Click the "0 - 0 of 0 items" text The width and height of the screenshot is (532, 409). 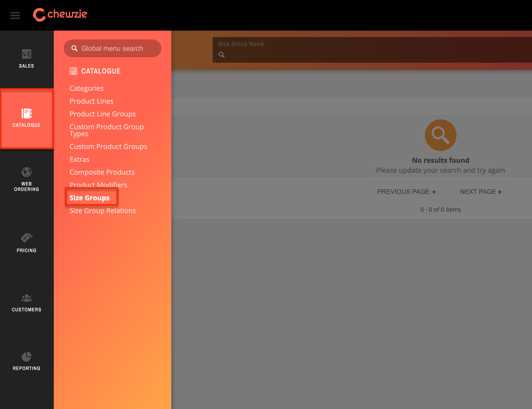[440, 209]
